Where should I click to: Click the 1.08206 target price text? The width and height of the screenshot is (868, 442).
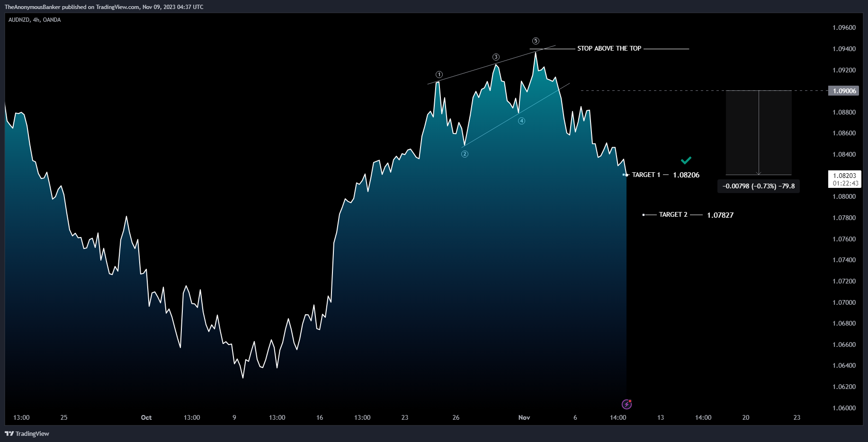tap(686, 175)
